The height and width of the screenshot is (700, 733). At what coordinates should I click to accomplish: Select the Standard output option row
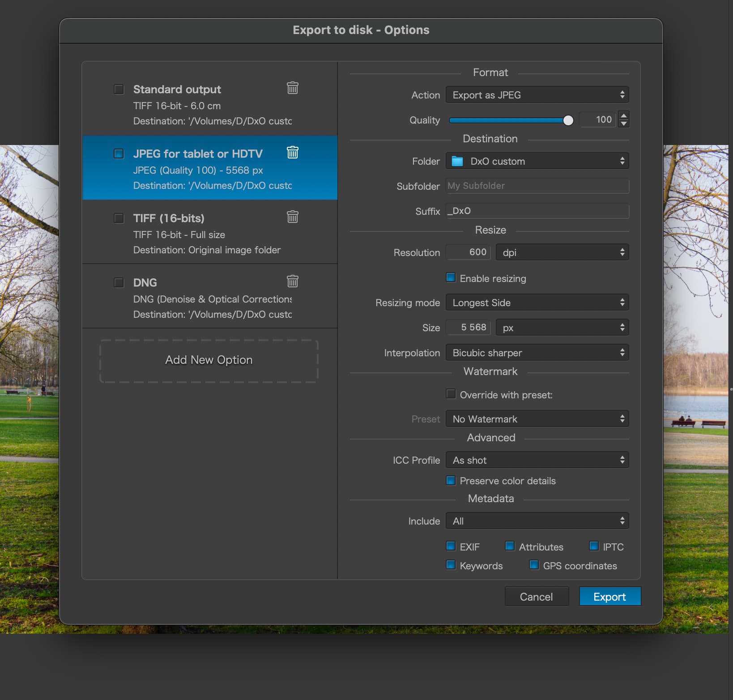210,104
